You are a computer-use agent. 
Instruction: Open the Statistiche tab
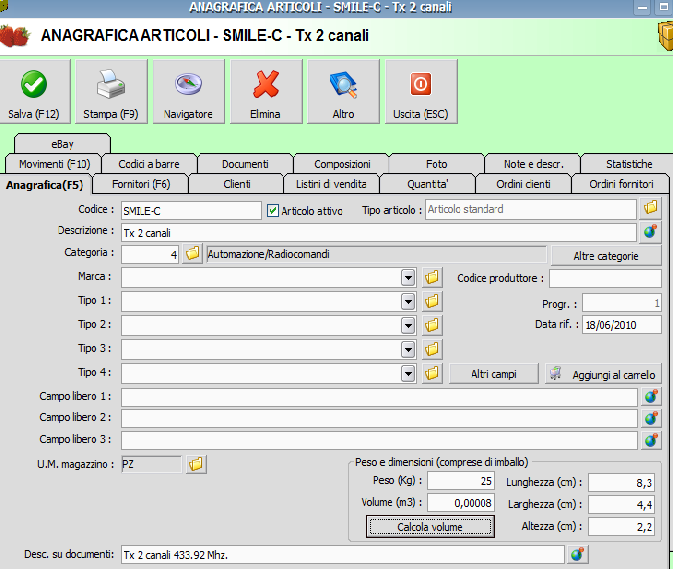(629, 164)
